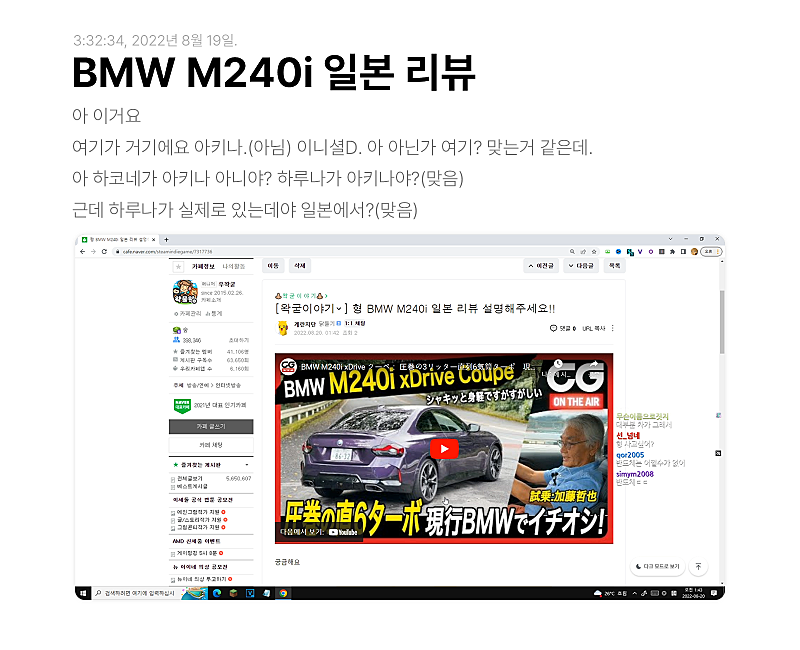
Task: Go to next post with 다음글
Action: (x=581, y=266)
